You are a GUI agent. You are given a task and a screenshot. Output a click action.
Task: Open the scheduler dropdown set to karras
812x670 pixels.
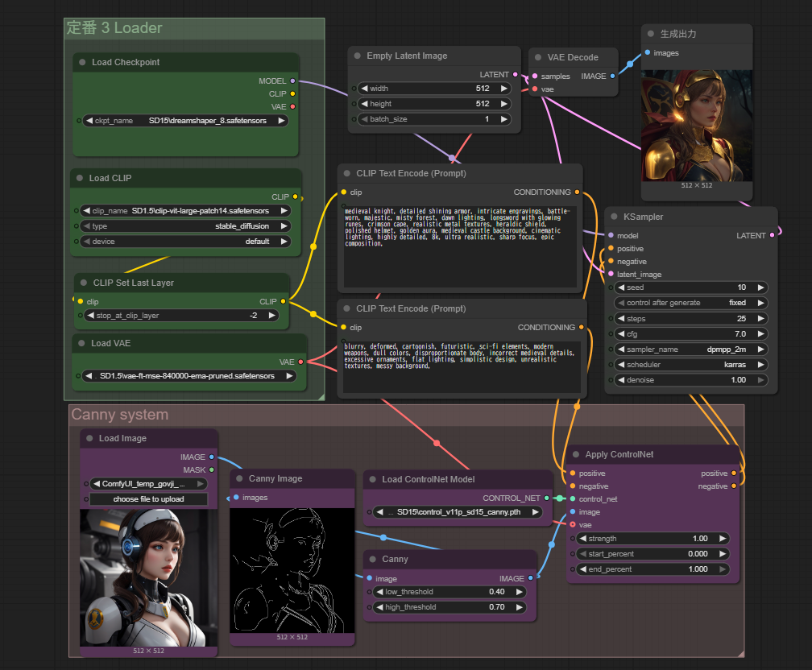[x=690, y=365]
